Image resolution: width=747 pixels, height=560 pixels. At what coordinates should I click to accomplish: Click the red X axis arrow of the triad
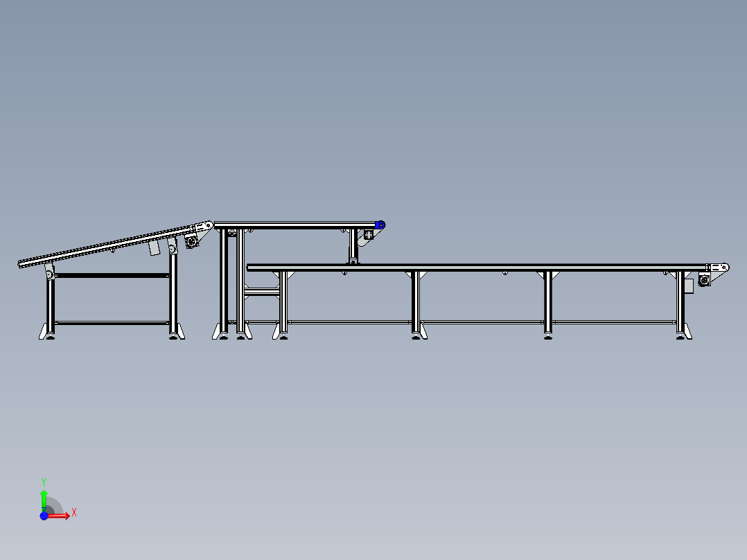58,516
